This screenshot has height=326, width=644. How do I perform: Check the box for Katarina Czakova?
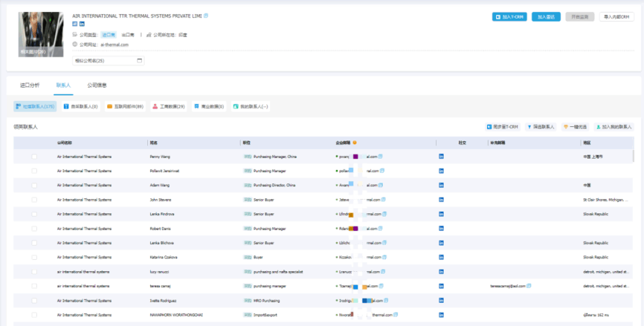click(x=34, y=257)
